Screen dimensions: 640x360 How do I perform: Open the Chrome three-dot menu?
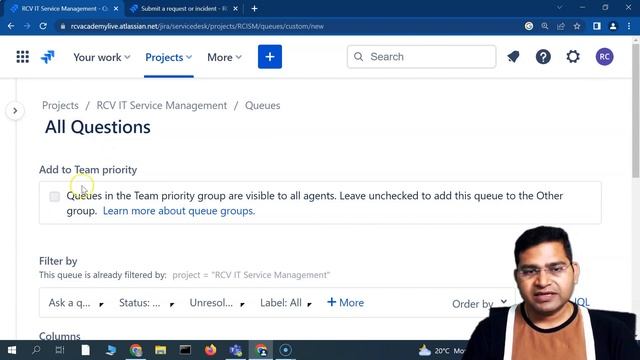(x=629, y=26)
